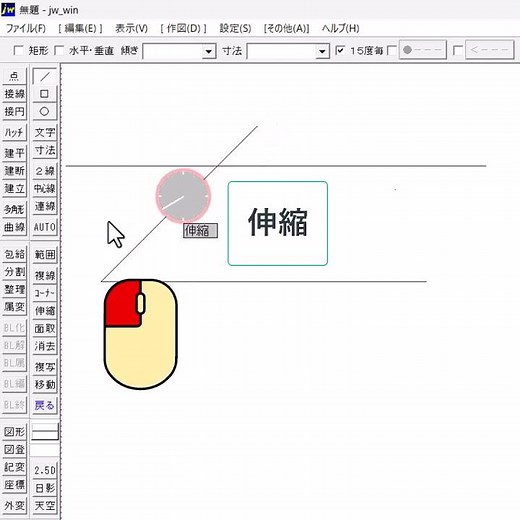
Task: Enable the 水平・垂直 checkbox
Action: 59,51
